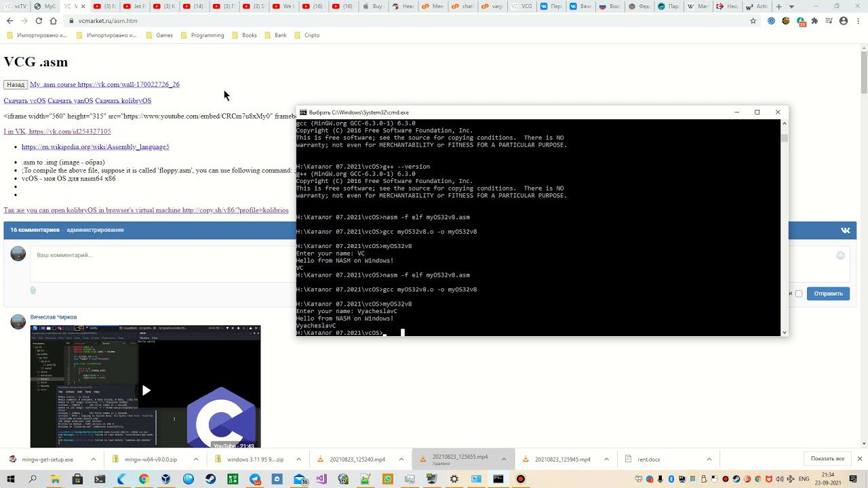Open the tab search dropdown arrow
Image resolution: width=868 pixels, height=488 pixels.
(x=791, y=6)
